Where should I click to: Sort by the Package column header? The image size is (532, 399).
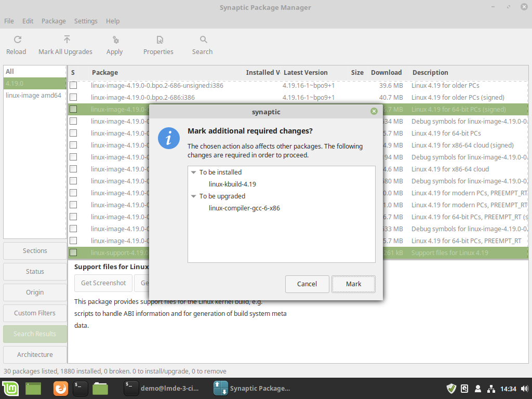click(166, 72)
